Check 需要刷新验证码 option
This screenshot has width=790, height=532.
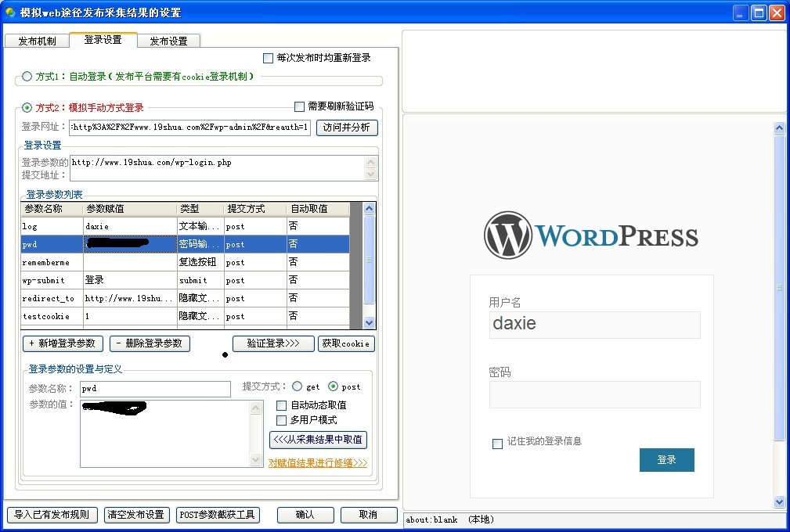pyautogui.click(x=299, y=107)
